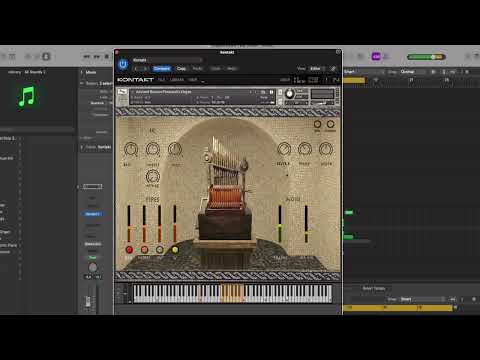The height and width of the screenshot is (360, 480).
Task: Toggle the yellow pipe button
Action: [x=175, y=250]
